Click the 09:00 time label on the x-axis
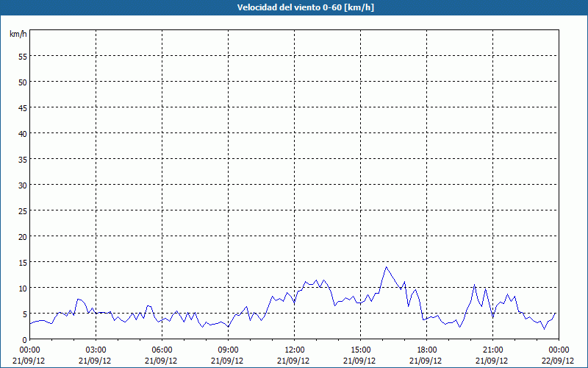The height and width of the screenshot is (368, 588). (228, 350)
